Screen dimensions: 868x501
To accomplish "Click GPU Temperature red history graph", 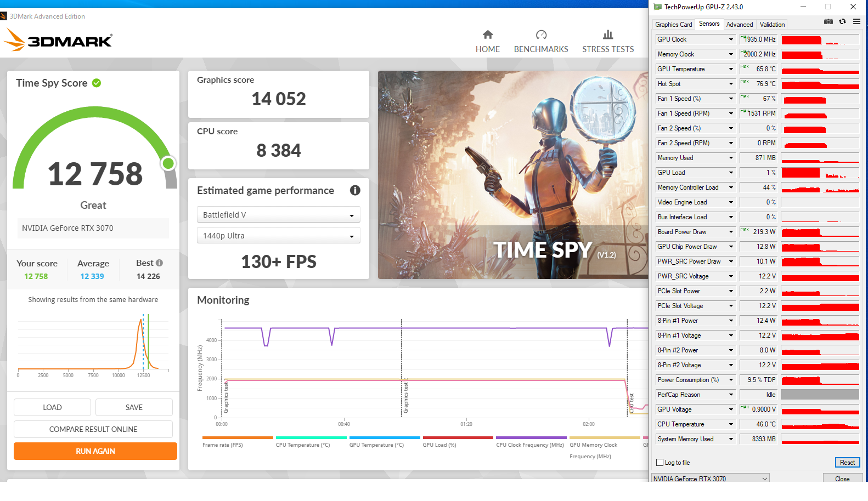I will coord(820,69).
